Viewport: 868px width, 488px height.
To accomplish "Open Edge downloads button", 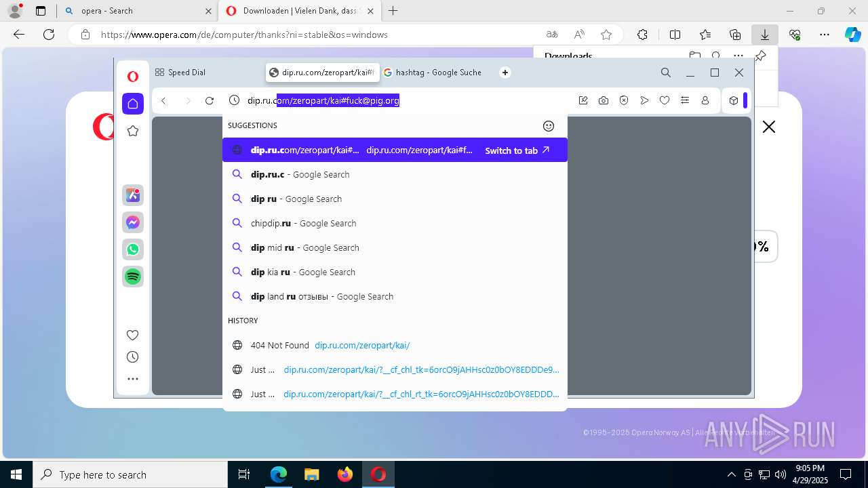I will point(764,35).
